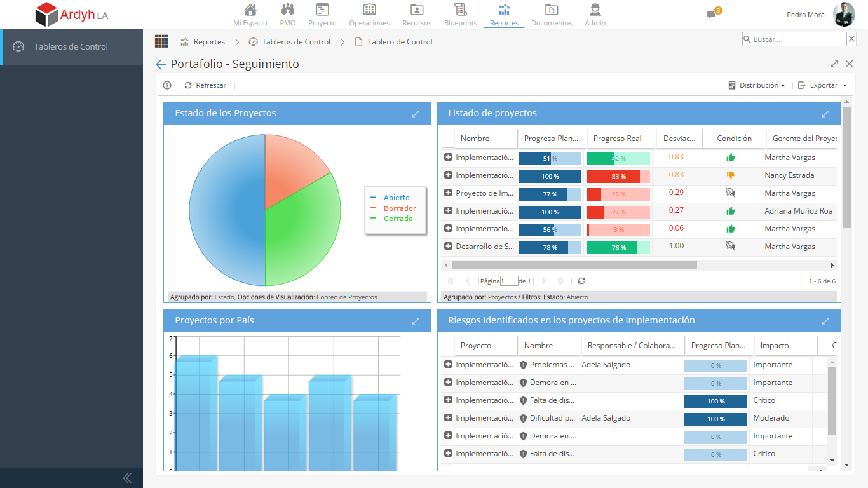Clear the search box
This screenshot has width=868, height=488.
[851, 39]
